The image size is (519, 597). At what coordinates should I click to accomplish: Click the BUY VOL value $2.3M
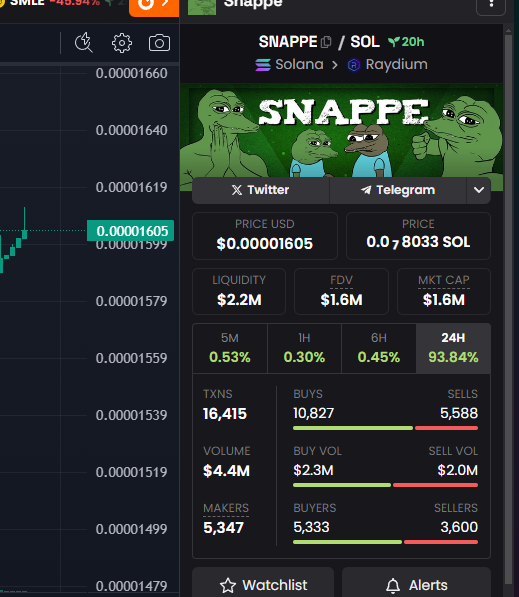[x=313, y=470]
